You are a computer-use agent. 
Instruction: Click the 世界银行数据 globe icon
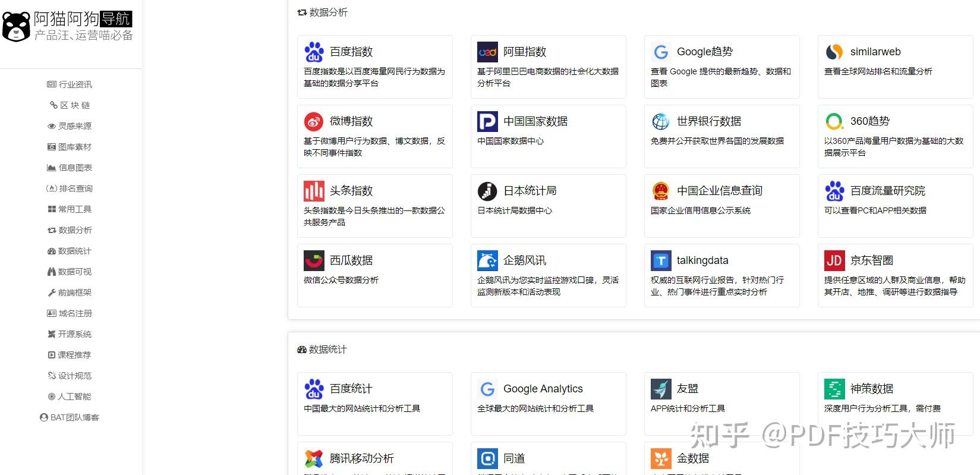661,122
